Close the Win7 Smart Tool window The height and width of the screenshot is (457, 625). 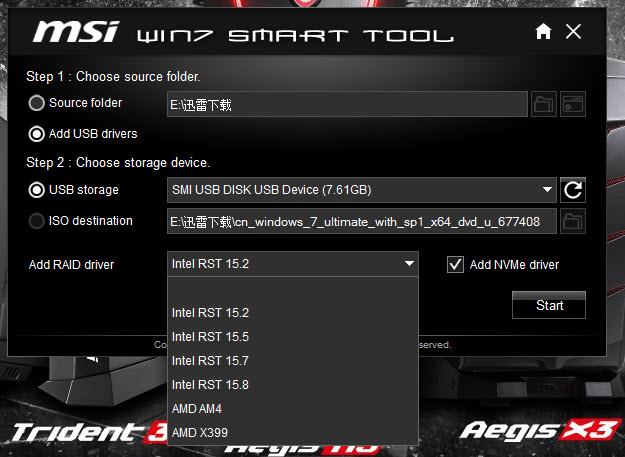tap(573, 31)
